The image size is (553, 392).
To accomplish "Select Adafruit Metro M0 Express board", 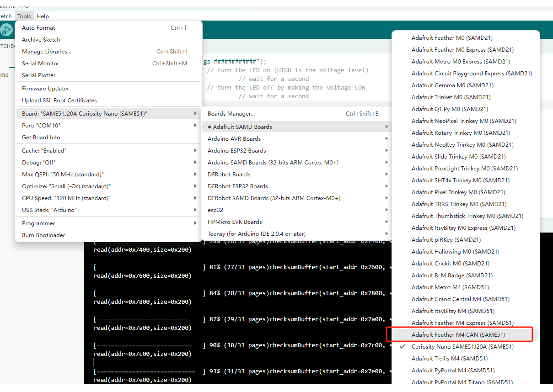I will (466, 62).
